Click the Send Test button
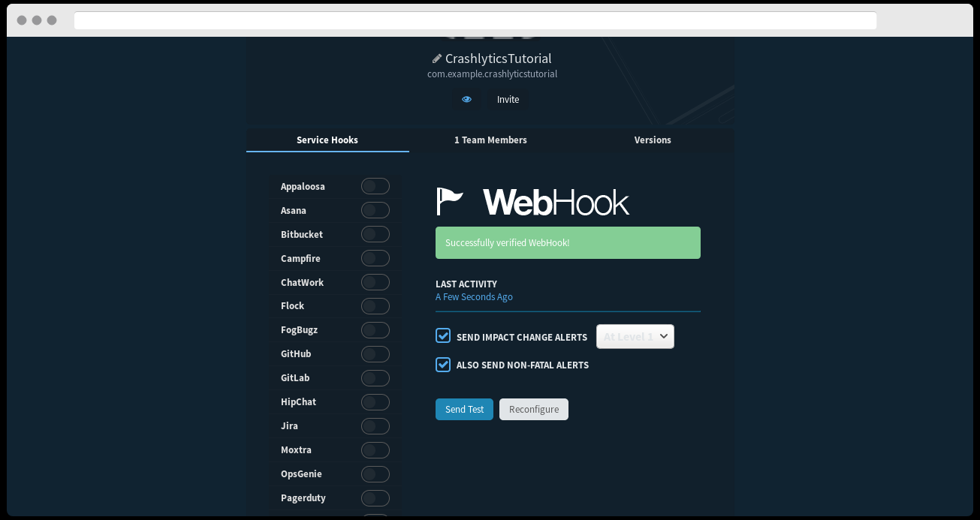The width and height of the screenshot is (980, 520). (464, 409)
